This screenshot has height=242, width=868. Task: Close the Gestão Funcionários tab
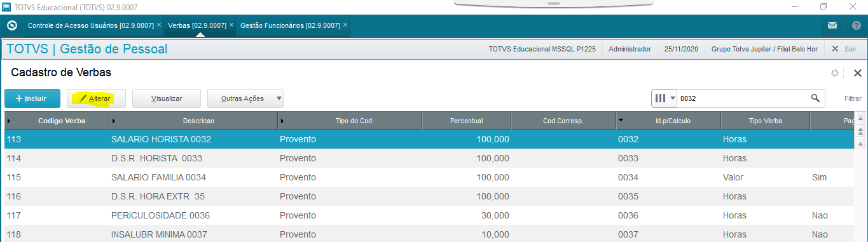pyautogui.click(x=345, y=25)
